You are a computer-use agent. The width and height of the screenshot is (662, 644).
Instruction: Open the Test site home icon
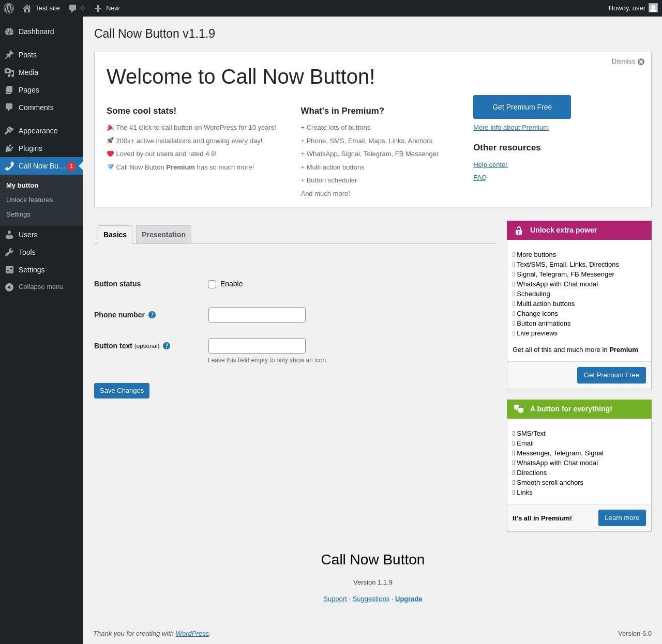(27, 8)
